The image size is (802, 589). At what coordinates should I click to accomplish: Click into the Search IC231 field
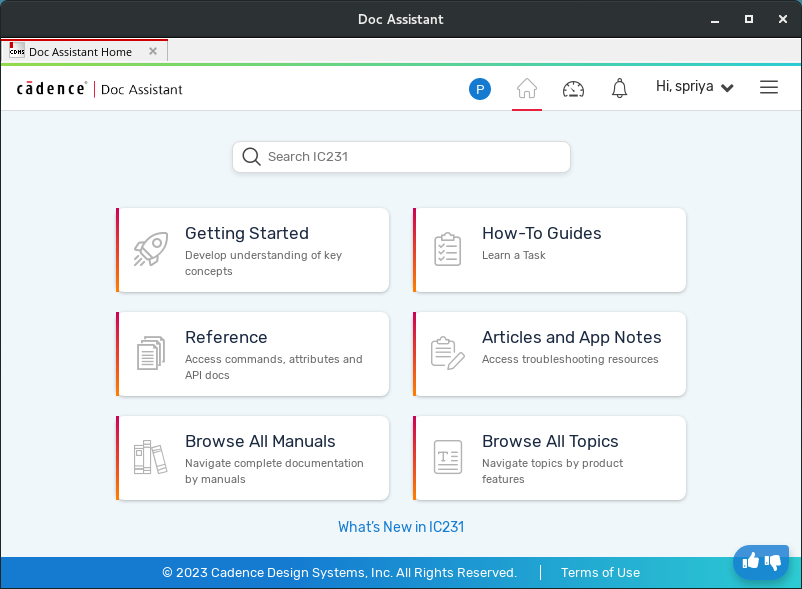[410, 157]
